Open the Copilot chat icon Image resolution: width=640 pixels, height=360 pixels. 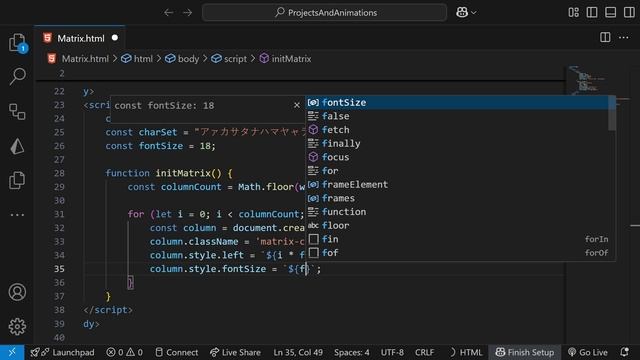462,13
